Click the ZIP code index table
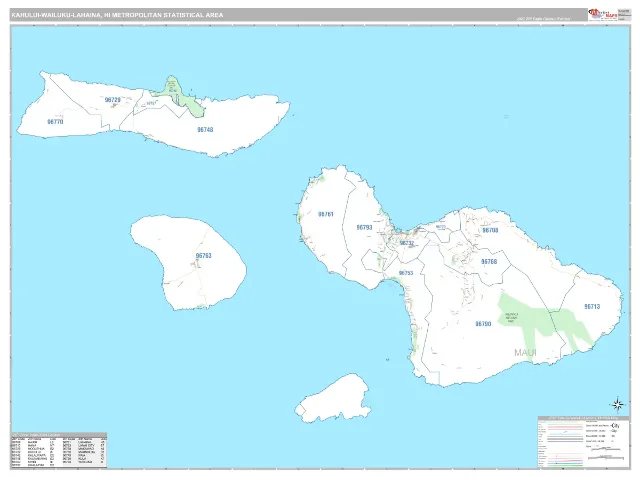640x480 pixels. coord(59,450)
